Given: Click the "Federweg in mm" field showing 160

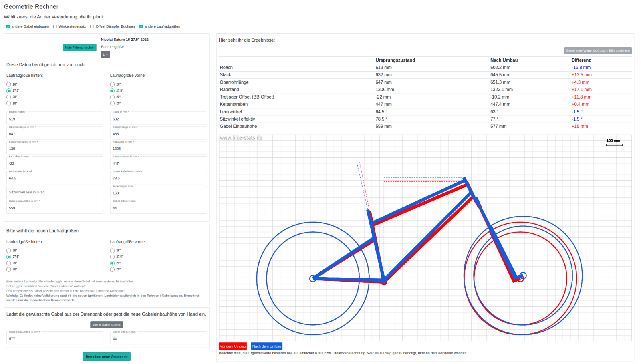Looking at the screenshot, I should tap(158, 193).
